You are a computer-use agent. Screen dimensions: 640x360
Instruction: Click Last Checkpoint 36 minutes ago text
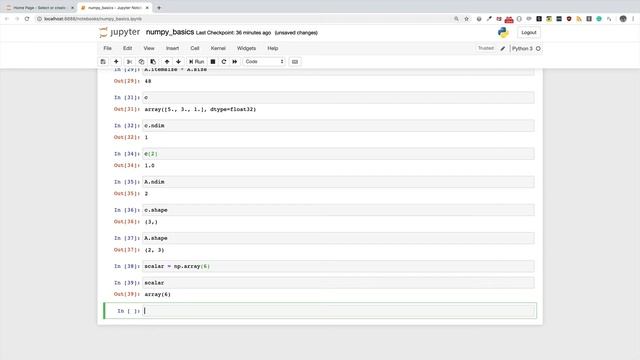tap(233, 33)
